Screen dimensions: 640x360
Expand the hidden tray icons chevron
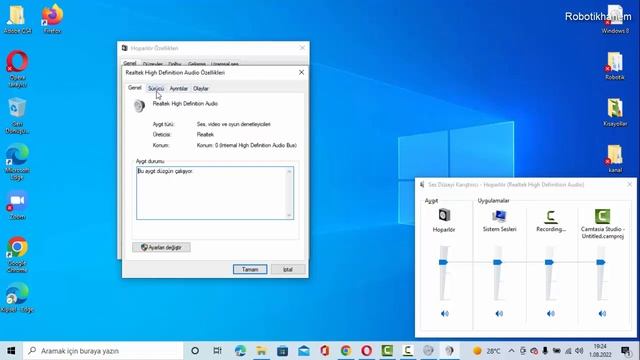[x=511, y=351]
